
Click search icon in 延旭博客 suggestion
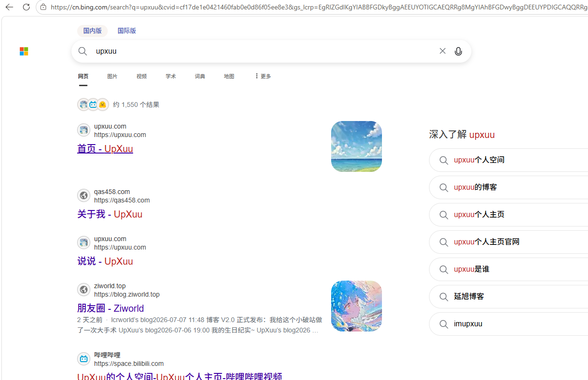[x=444, y=297]
